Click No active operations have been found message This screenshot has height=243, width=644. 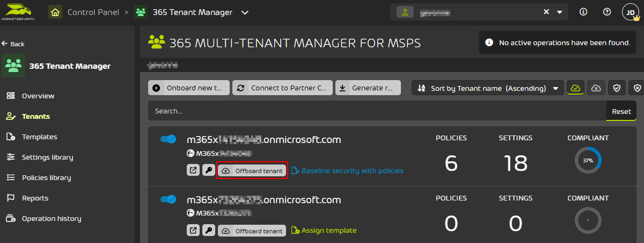pos(565,42)
